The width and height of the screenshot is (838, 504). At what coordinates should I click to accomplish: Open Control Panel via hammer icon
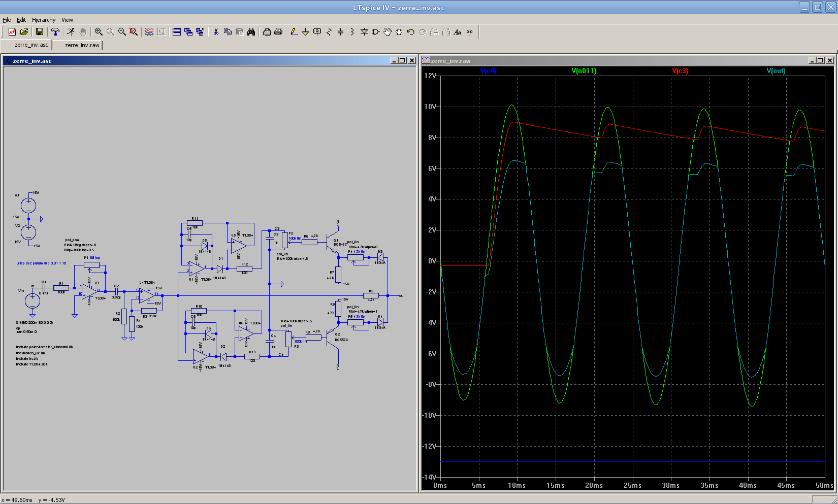click(55, 31)
